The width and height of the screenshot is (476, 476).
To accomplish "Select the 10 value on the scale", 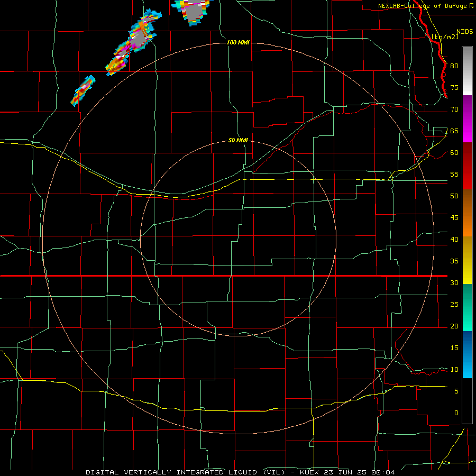I will (454, 370).
